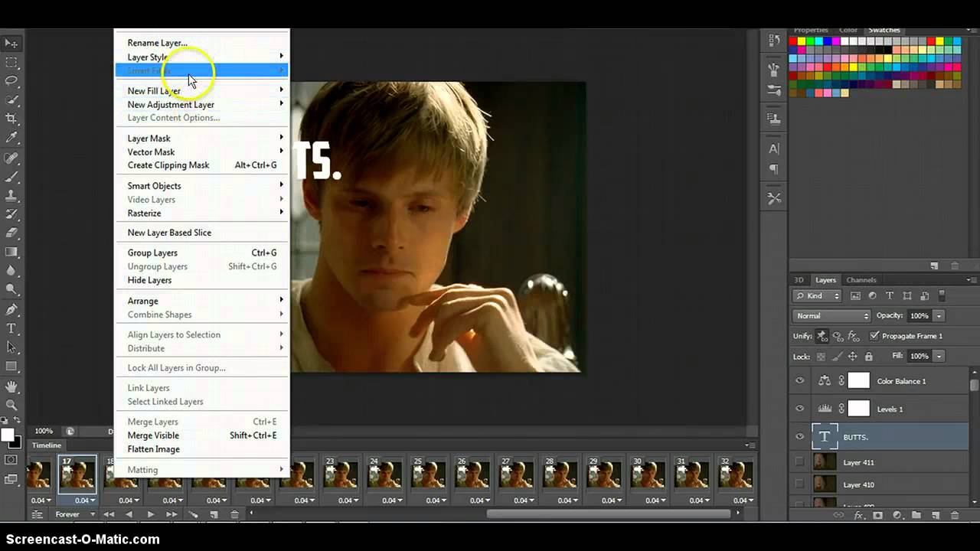Choose Rename Layer from menu
The width and height of the screenshot is (980, 551).
point(202,43)
